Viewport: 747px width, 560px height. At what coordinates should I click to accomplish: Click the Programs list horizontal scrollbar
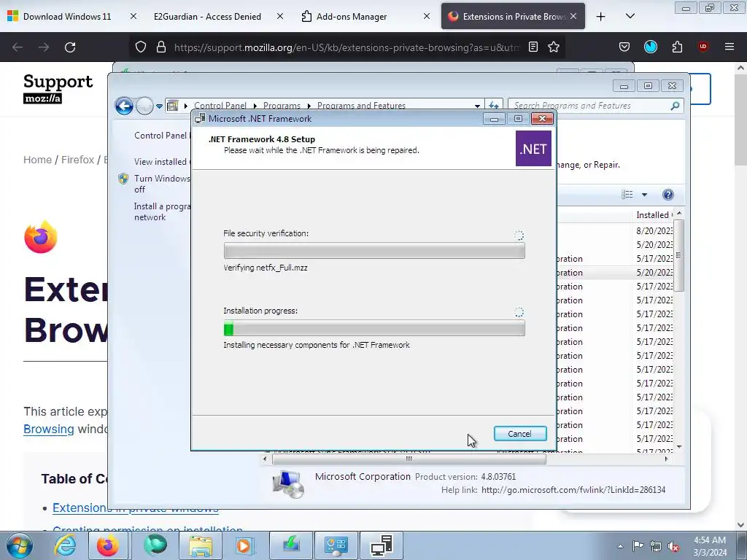tap(409, 459)
